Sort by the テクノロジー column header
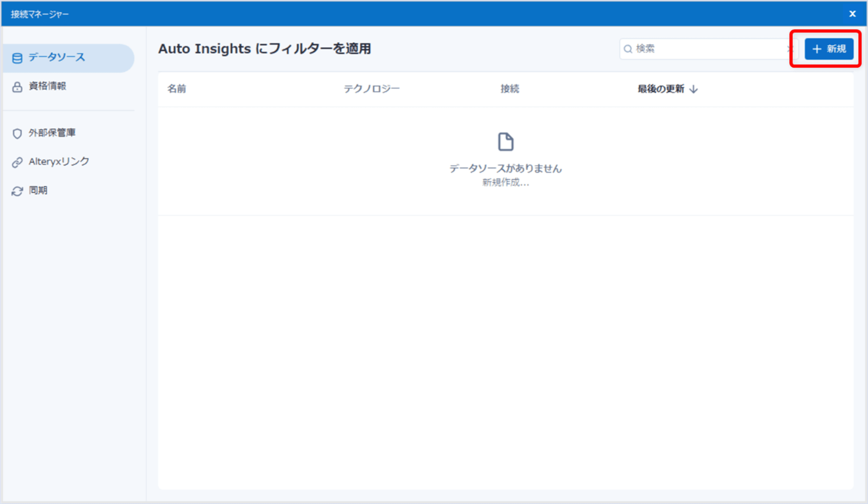 372,89
